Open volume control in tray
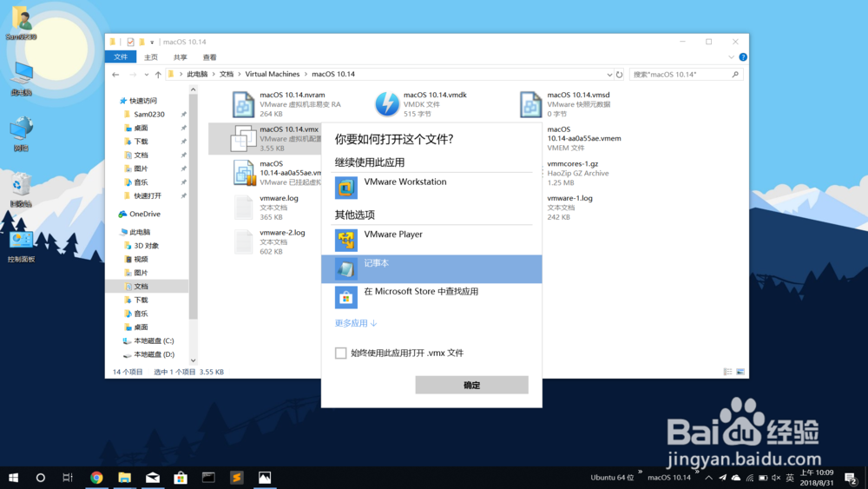Screen dimensions: 868x489 (776, 478)
